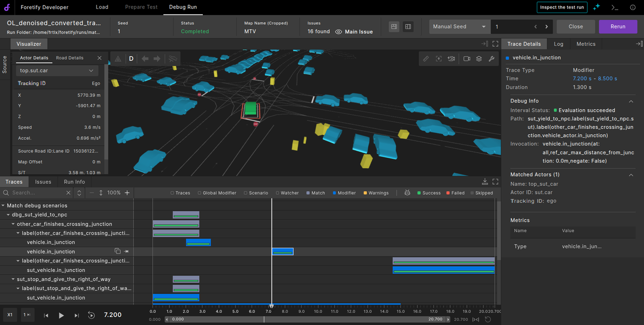Open the Manual Seed dropdown

pos(459,27)
